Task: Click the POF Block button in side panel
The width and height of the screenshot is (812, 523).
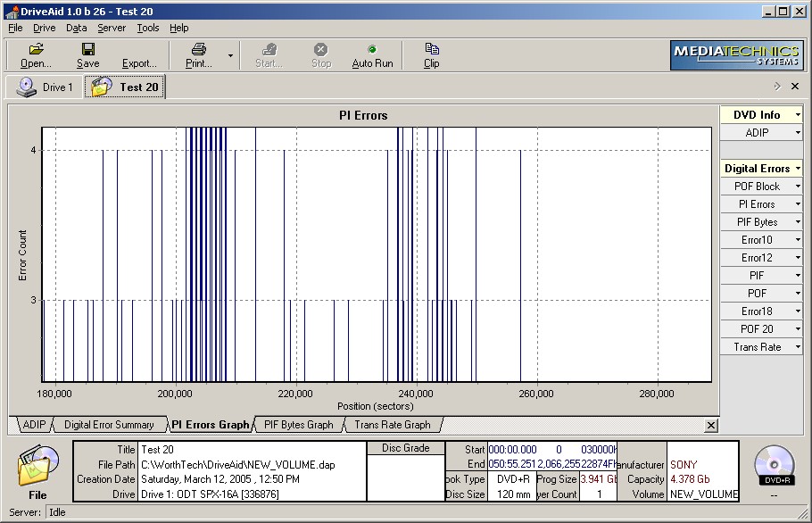Action: 757,187
